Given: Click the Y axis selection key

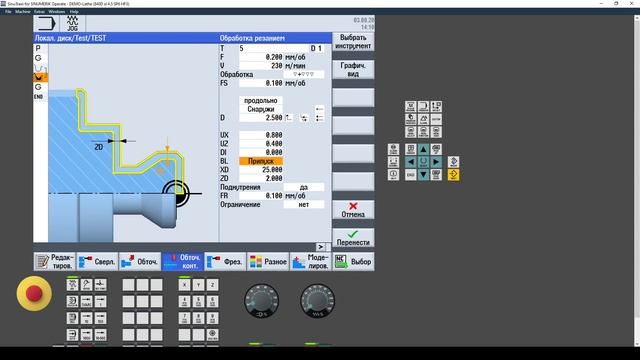Looking at the screenshot, I should 198,284.
